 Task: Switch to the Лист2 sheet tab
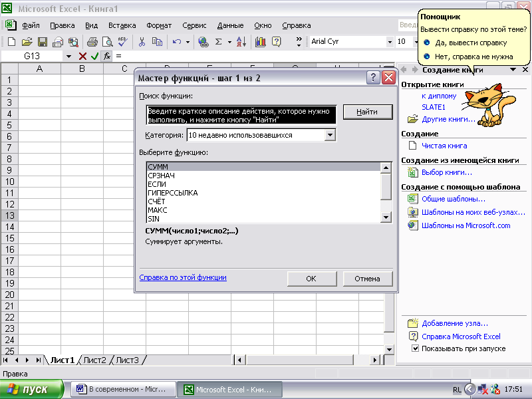pyautogui.click(x=94, y=360)
